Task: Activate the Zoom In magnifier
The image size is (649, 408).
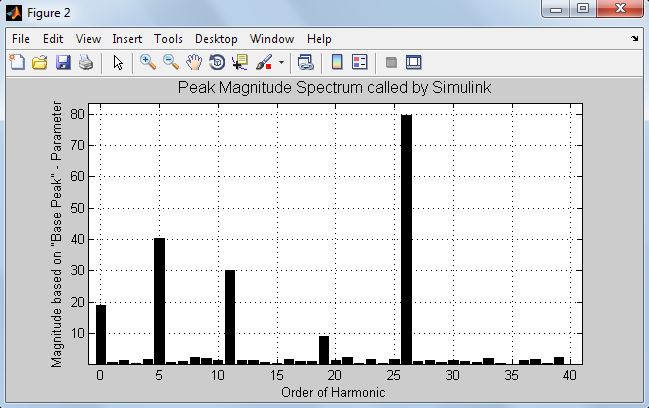Action: (148, 62)
